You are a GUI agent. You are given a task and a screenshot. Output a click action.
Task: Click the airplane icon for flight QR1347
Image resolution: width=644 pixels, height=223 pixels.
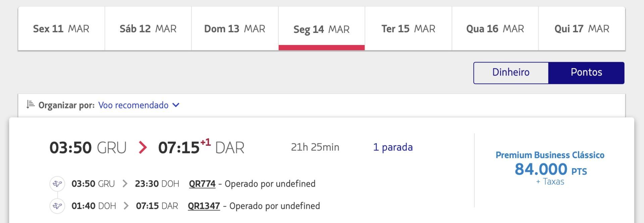coord(57,206)
